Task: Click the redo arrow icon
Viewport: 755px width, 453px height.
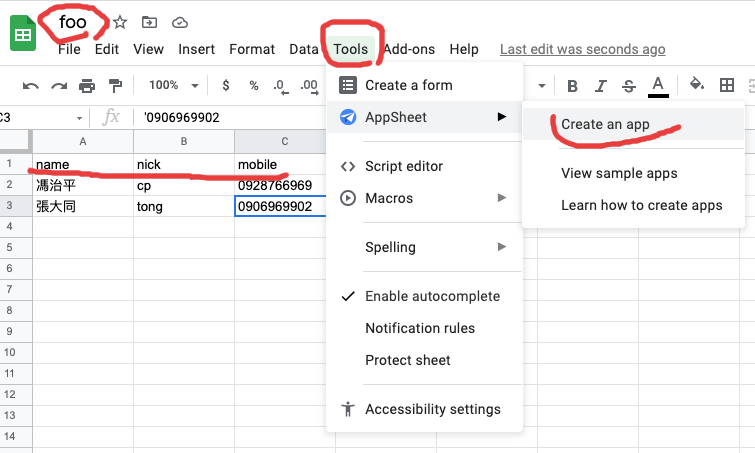Action: (x=59, y=86)
